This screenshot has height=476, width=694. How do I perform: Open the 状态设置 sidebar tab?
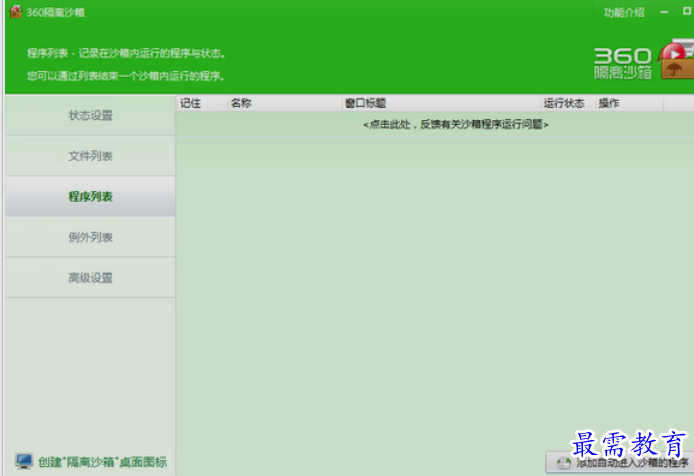90,116
